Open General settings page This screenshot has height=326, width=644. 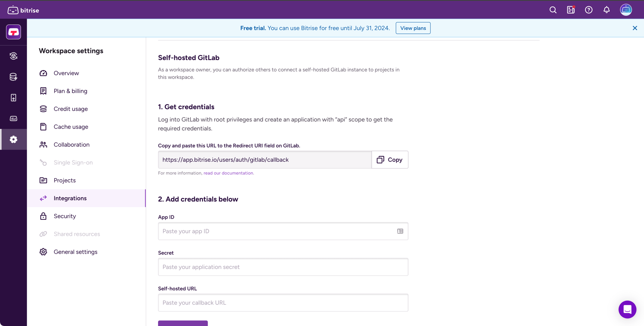86,252
